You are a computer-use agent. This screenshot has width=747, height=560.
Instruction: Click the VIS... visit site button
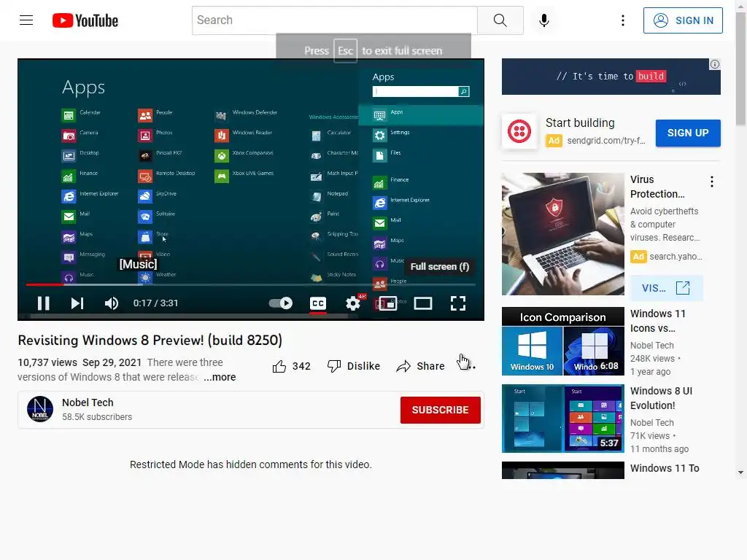666,288
